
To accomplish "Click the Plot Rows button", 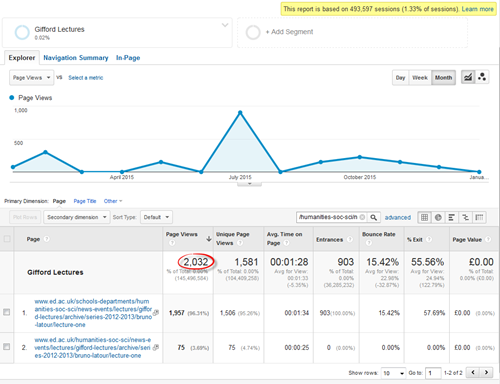I will tap(25, 217).
